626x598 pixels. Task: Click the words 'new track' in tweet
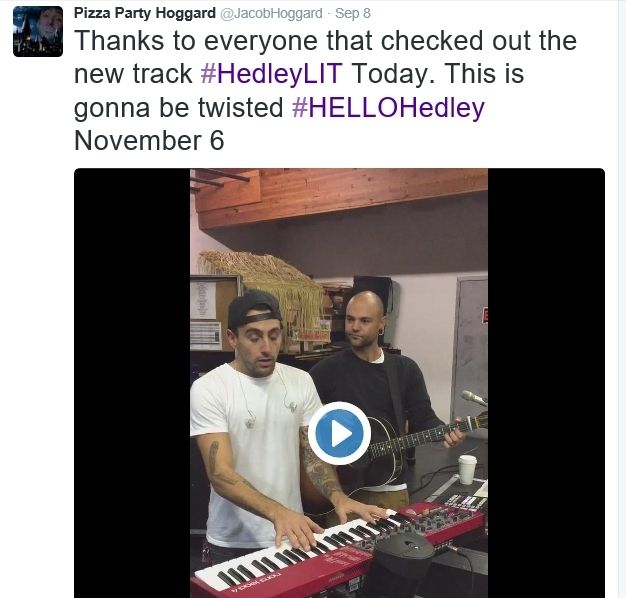[x=133, y=74]
